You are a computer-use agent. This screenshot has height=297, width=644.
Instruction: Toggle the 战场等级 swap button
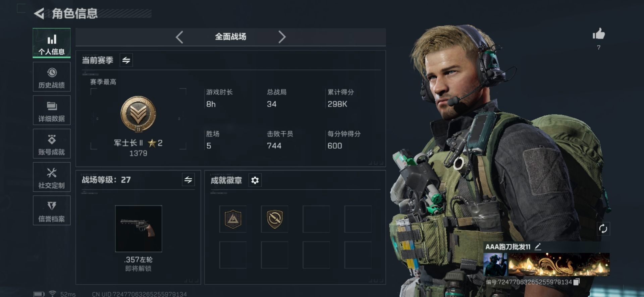(188, 180)
